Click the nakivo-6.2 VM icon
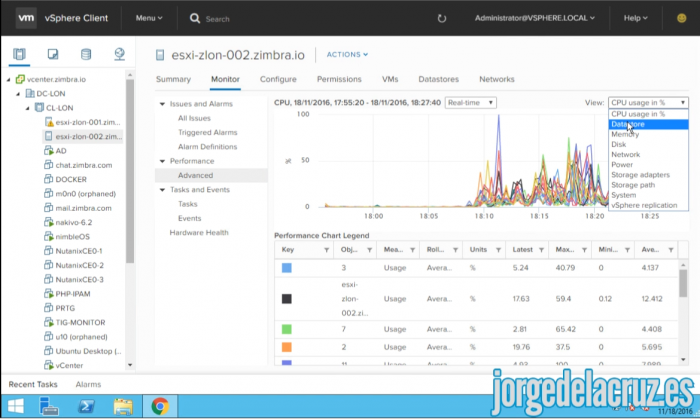The width and height of the screenshot is (700, 419). pyautogui.click(x=49, y=222)
